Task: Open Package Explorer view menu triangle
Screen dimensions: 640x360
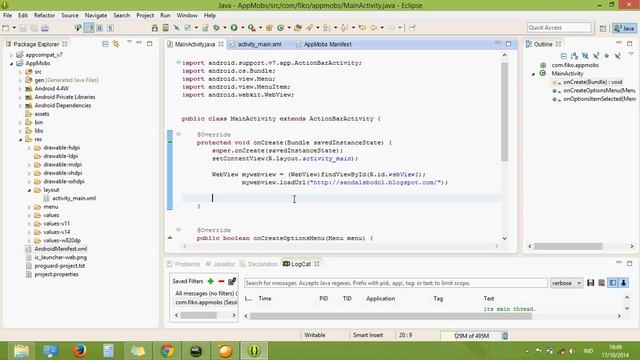Action: click(129, 42)
